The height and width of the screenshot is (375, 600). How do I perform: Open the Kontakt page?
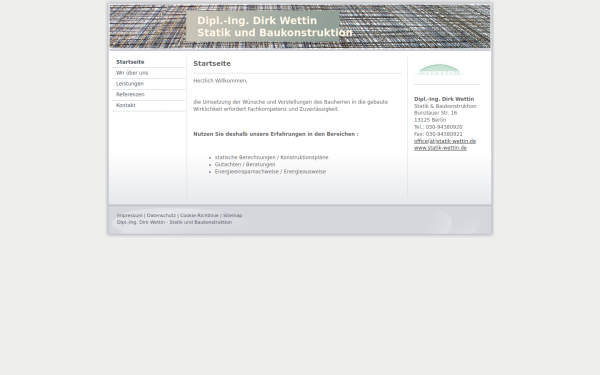click(148, 105)
